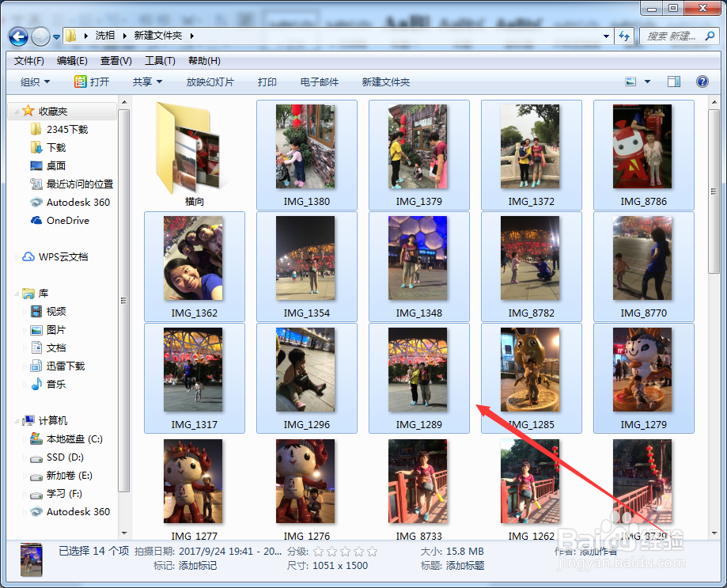Collapse the 库 libraries tree node

pos(17,294)
